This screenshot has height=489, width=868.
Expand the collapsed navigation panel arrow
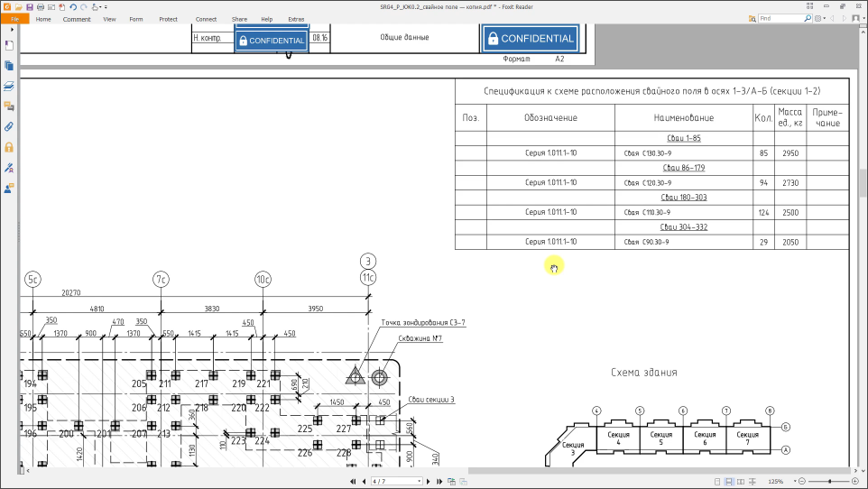coord(12,30)
